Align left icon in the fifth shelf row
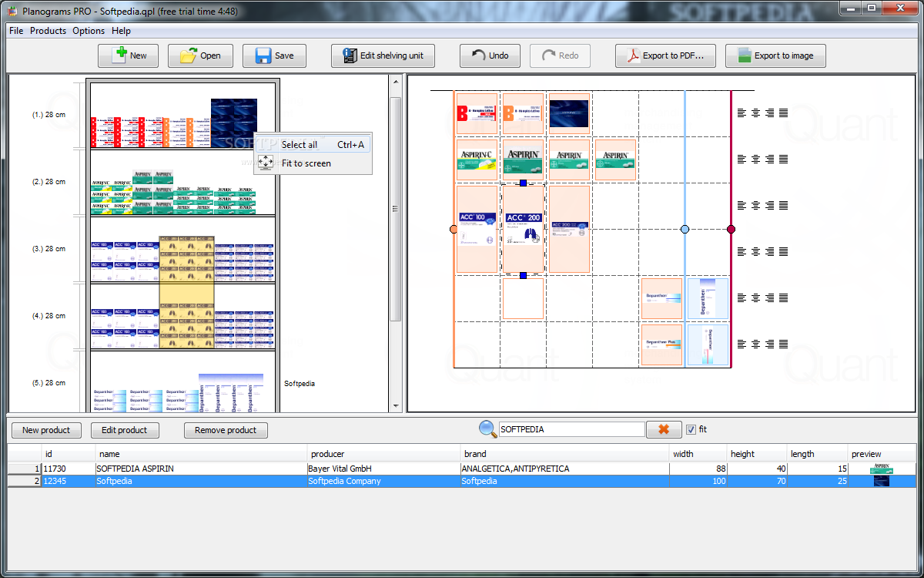The height and width of the screenshot is (578, 924). 742,298
